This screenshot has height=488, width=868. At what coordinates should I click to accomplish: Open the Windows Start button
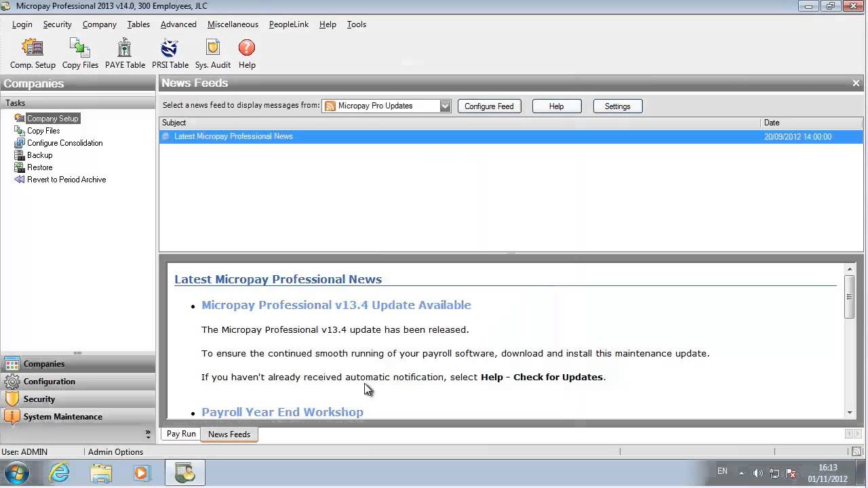click(x=16, y=472)
